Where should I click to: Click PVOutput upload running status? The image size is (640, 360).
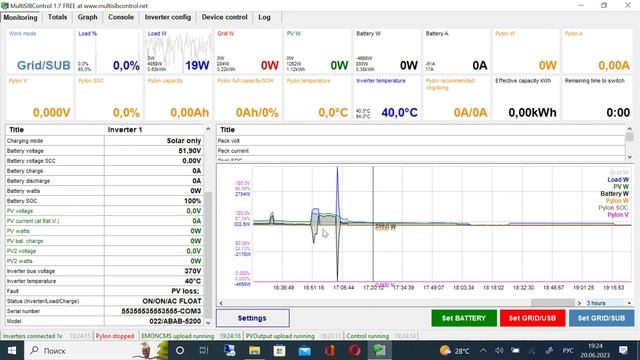280,336
